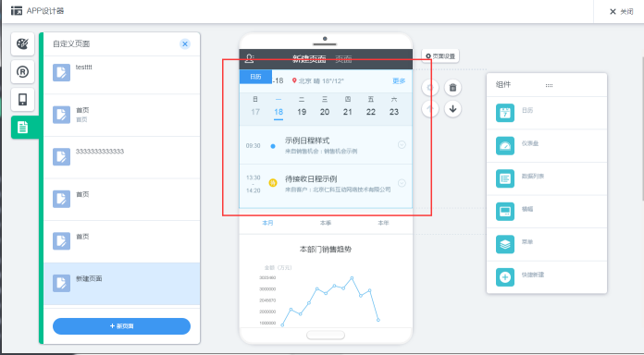Switch to 新建页面 tab in phone header

[309, 59]
